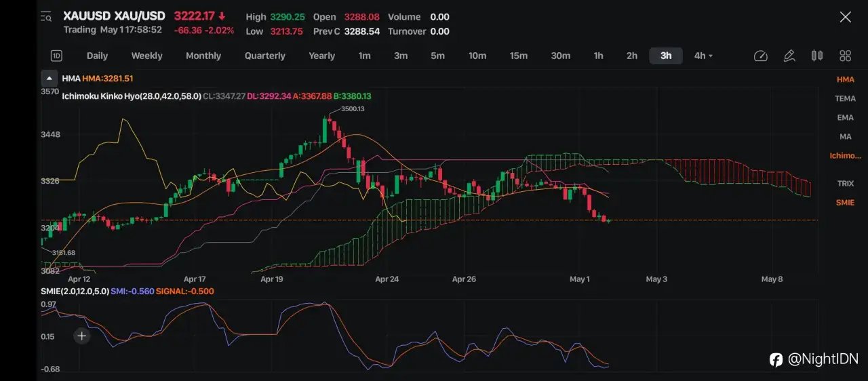Viewport: 868px width, 381px height.
Task: Switch to the Daily timeframe
Action: click(97, 56)
